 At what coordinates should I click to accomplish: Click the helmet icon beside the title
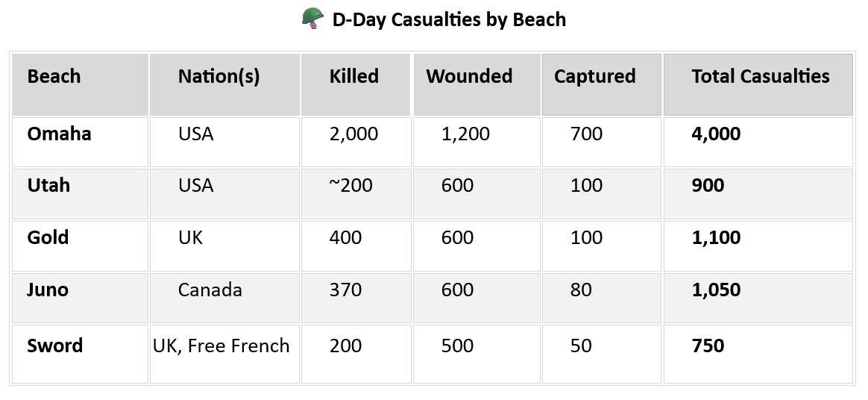(x=313, y=19)
